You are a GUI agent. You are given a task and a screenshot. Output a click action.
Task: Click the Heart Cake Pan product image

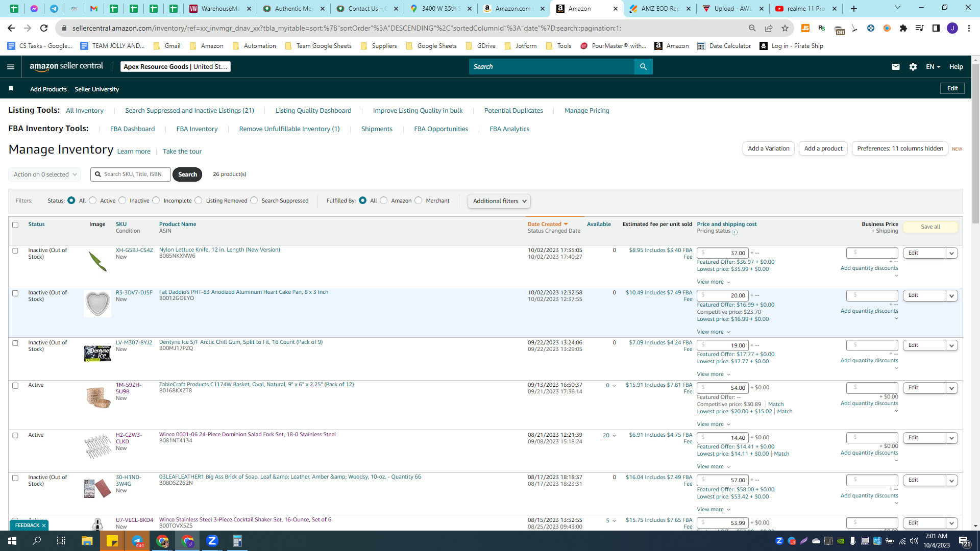click(97, 304)
